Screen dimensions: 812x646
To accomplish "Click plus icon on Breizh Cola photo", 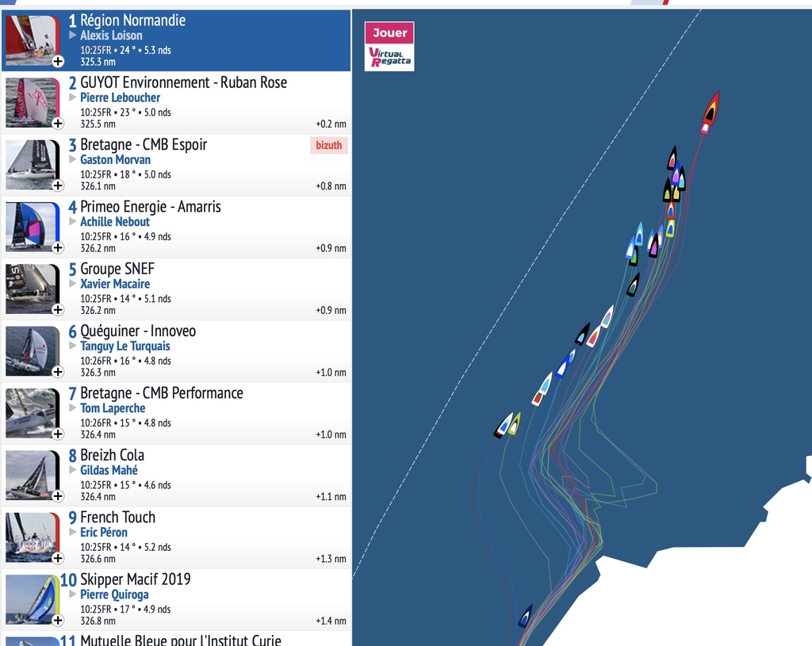I will (58, 496).
